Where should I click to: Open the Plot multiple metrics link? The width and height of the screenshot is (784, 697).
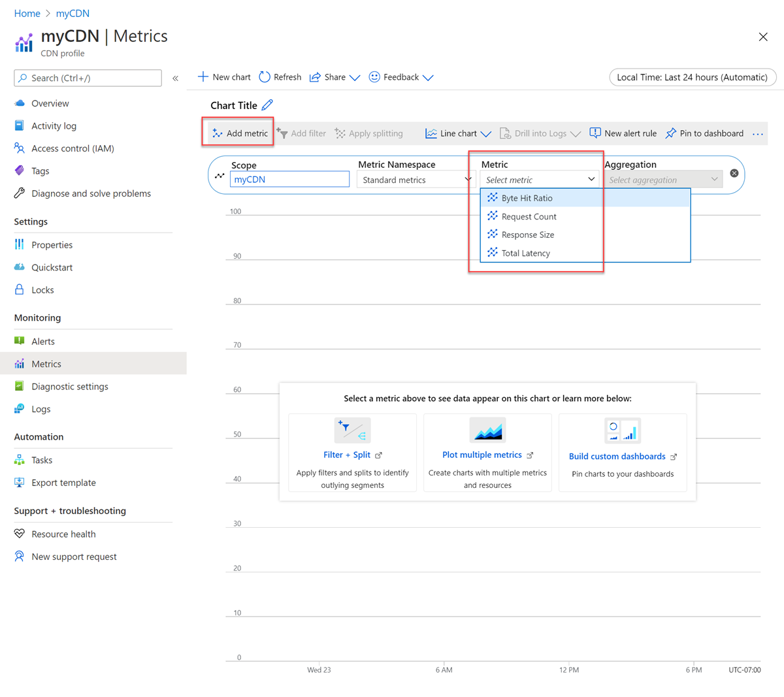(x=482, y=455)
